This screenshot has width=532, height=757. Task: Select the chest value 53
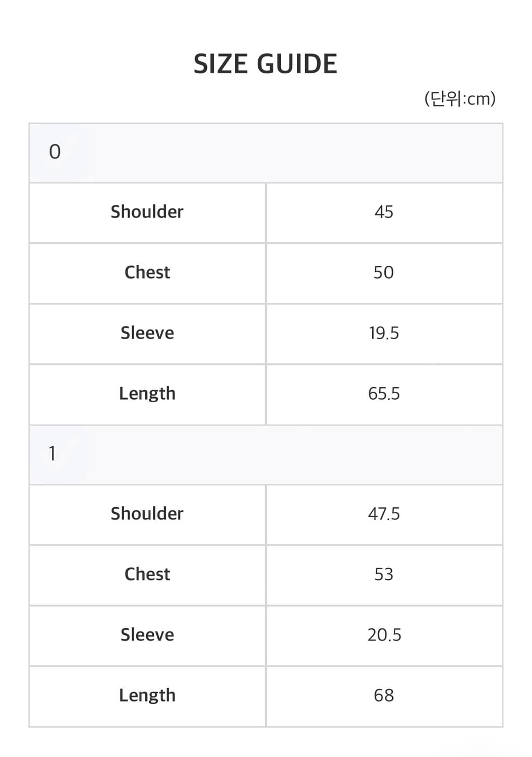point(384,574)
